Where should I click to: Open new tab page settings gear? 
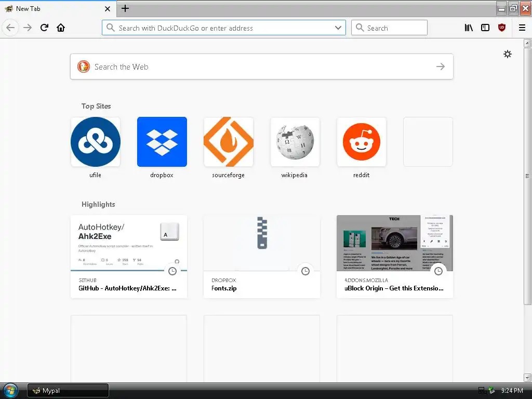507,54
